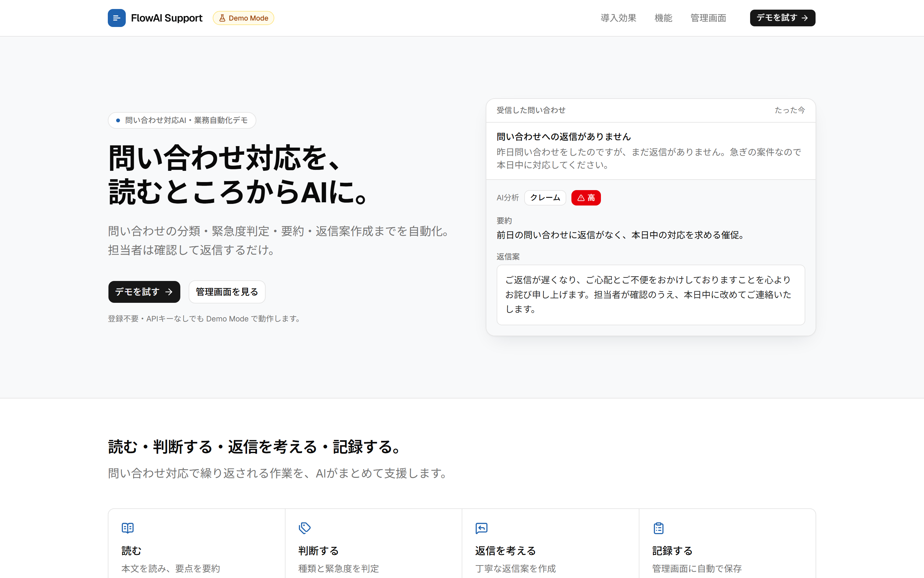Click the red 高 urgency badge
This screenshot has height=578, width=924.
click(x=586, y=197)
